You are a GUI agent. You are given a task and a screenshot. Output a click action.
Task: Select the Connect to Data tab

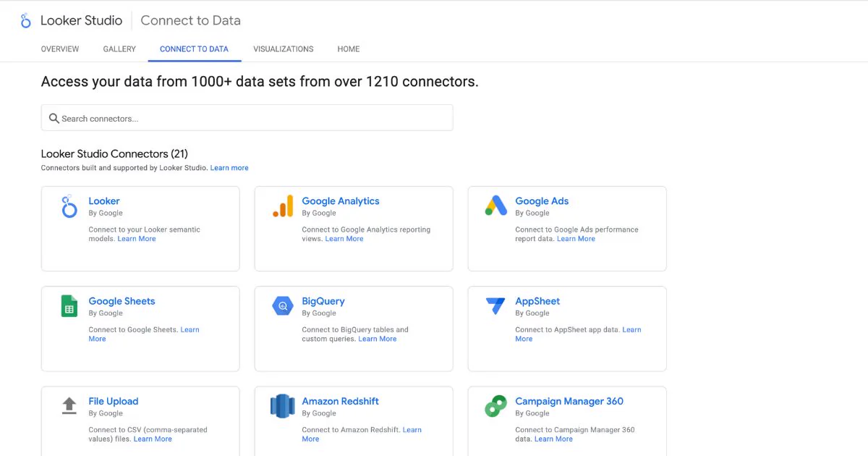tap(194, 49)
